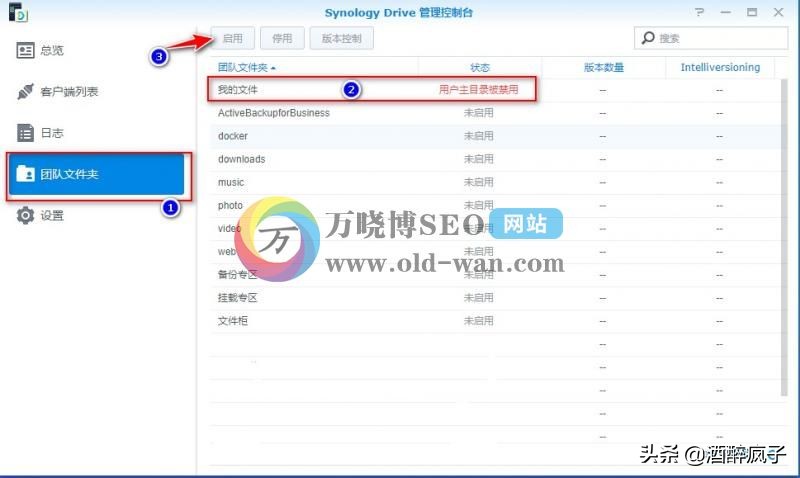This screenshot has height=478, width=800.
Task: Sort by 版本数量 column header
Action: click(x=604, y=67)
